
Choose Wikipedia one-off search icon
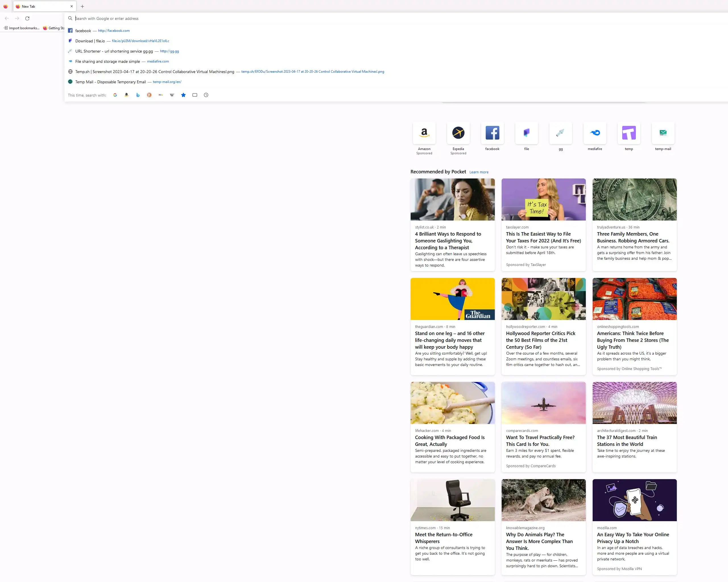click(172, 95)
